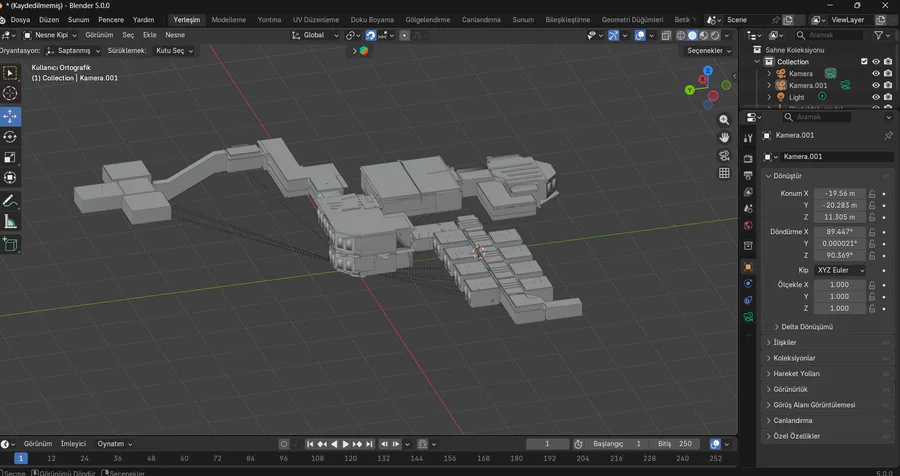The width and height of the screenshot is (900, 476).
Task: Toggle camera view with the viewport camera icon
Action: 724,155
